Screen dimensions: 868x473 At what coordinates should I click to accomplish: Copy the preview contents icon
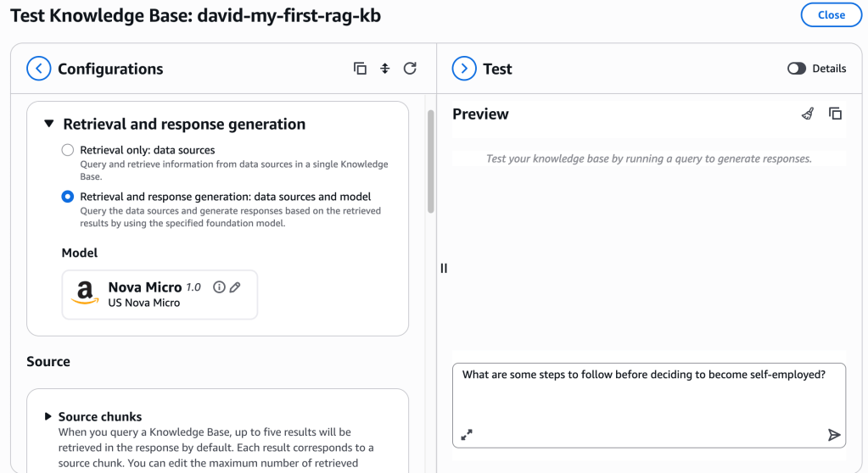coord(835,114)
